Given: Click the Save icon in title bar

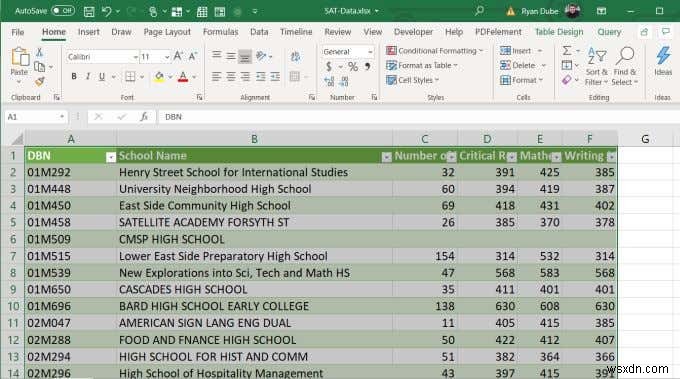Looking at the screenshot, I should pos(89,11).
